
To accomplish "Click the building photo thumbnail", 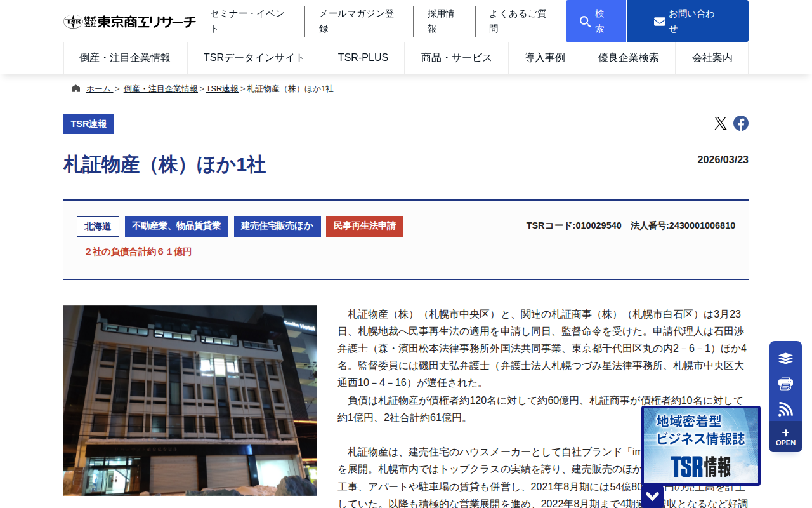I will (x=190, y=401).
